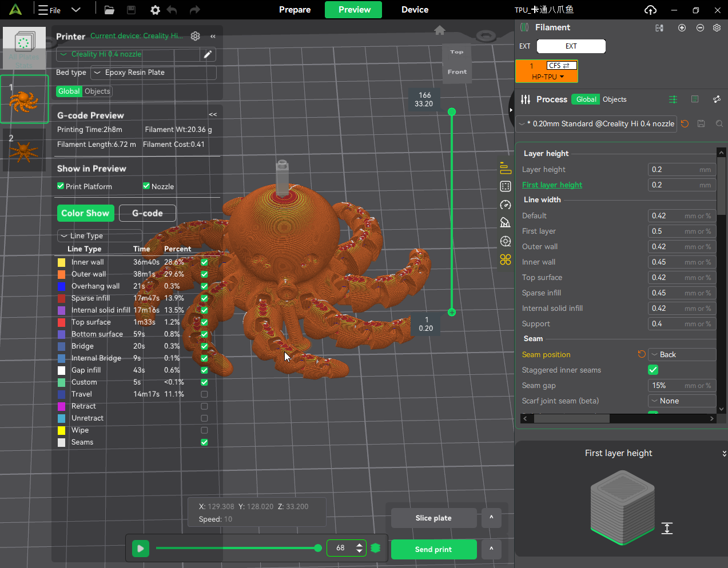
Task: Click the home view icon
Action: (x=439, y=30)
